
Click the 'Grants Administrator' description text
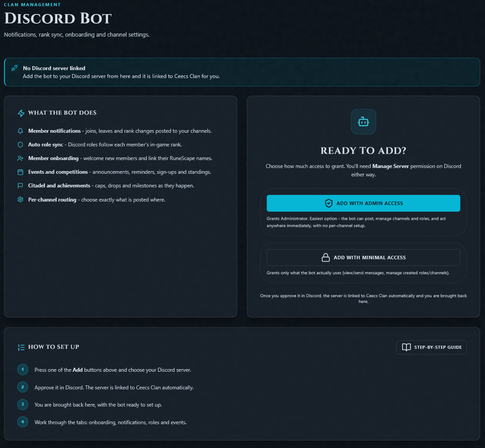[356, 222]
